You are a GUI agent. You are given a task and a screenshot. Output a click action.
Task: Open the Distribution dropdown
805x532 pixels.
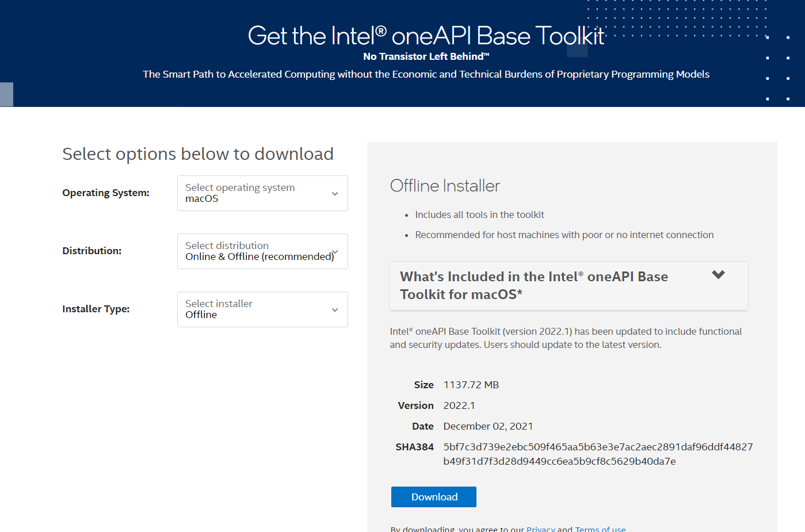(262, 251)
